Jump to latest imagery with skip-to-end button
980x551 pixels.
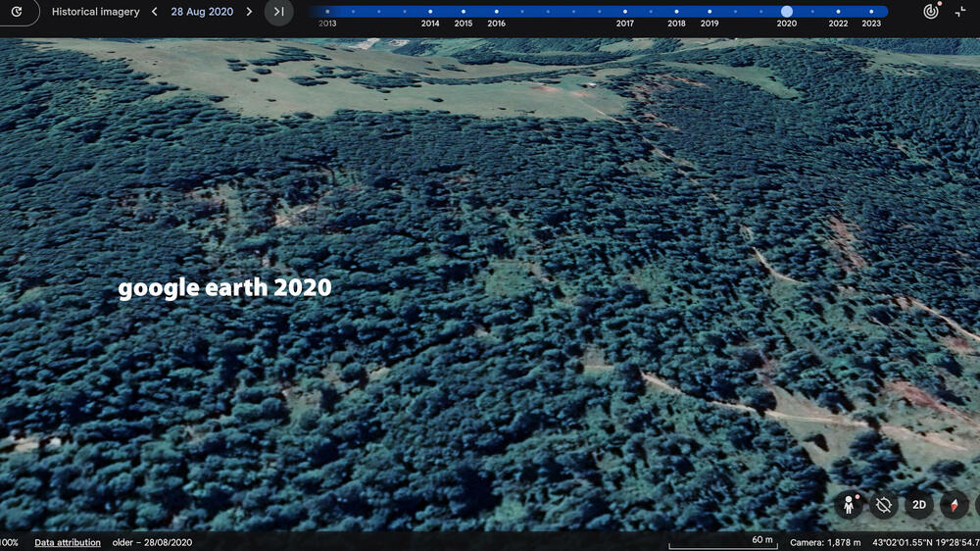[278, 11]
